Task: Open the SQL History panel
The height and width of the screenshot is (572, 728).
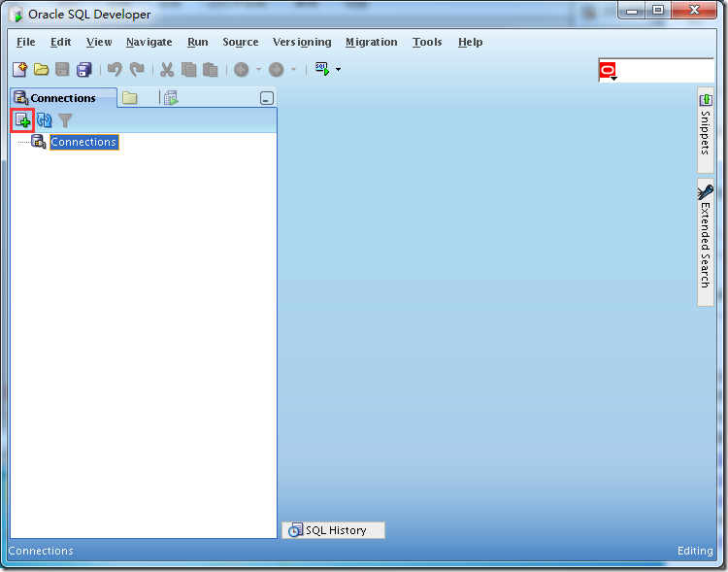Action: (x=333, y=530)
